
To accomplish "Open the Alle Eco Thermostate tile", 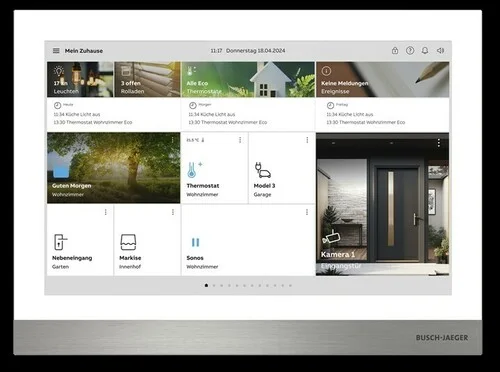I will tap(248, 79).
